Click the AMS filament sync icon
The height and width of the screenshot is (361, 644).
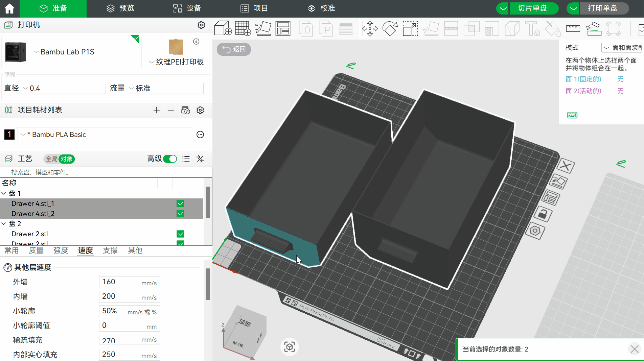pos(185,110)
